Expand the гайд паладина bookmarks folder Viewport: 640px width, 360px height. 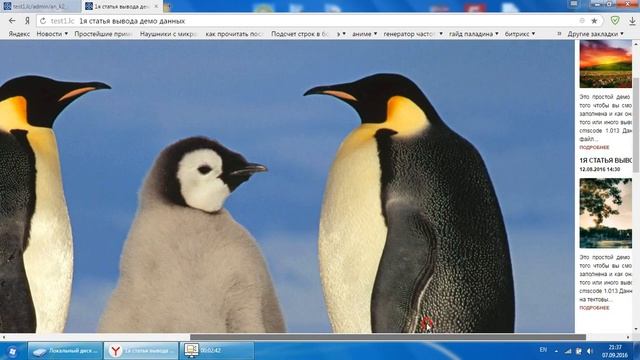pyautogui.click(x=473, y=34)
